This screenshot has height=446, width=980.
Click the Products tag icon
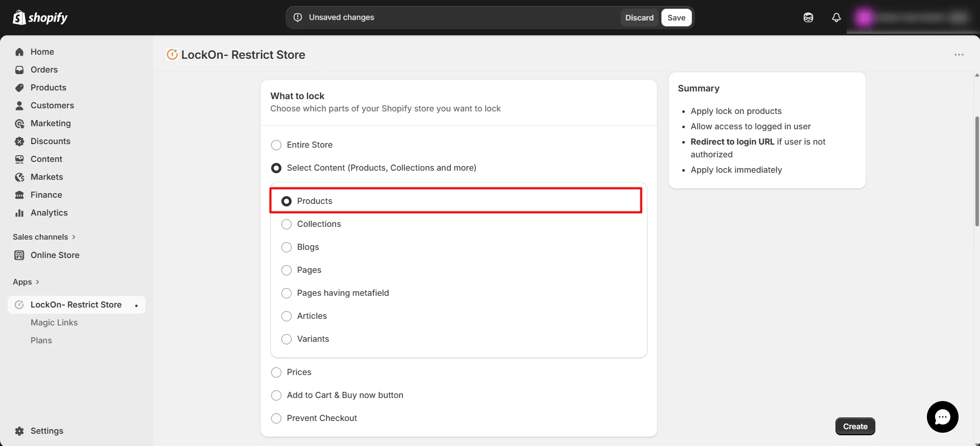pyautogui.click(x=19, y=87)
